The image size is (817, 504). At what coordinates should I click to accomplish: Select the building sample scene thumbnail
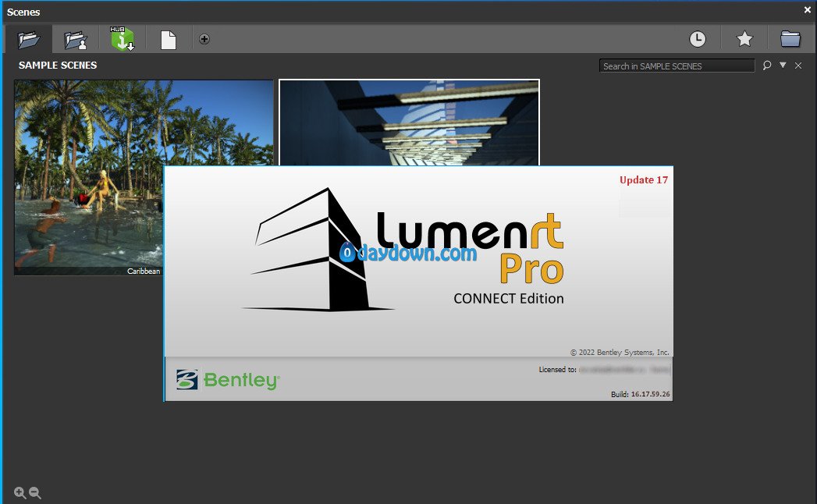(409, 122)
